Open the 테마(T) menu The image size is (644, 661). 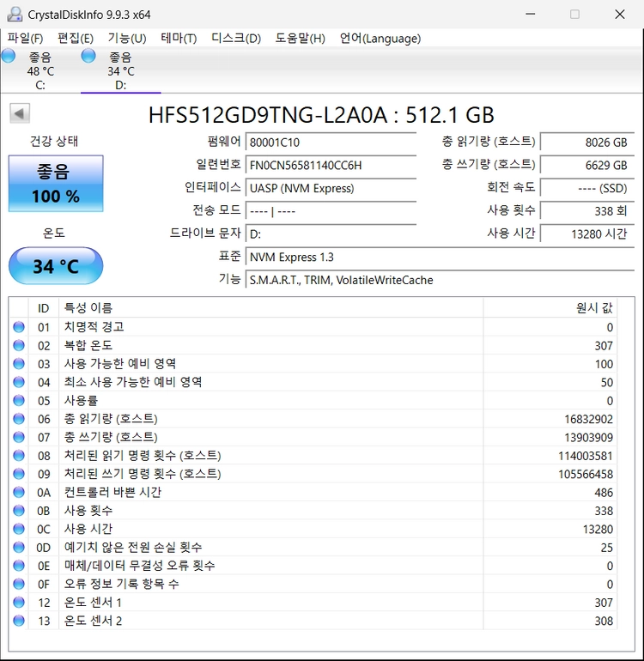(179, 39)
